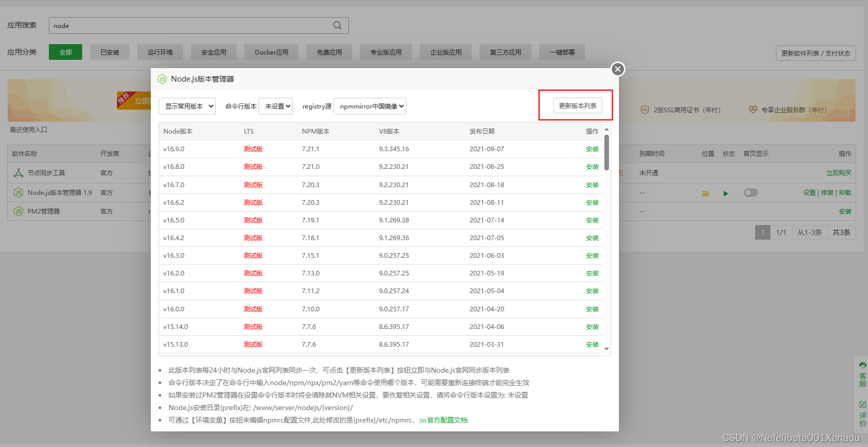Viewport: 868px width, 447px height.
Task: Click the 2021-09-07 date cell
Action: [x=487, y=149]
